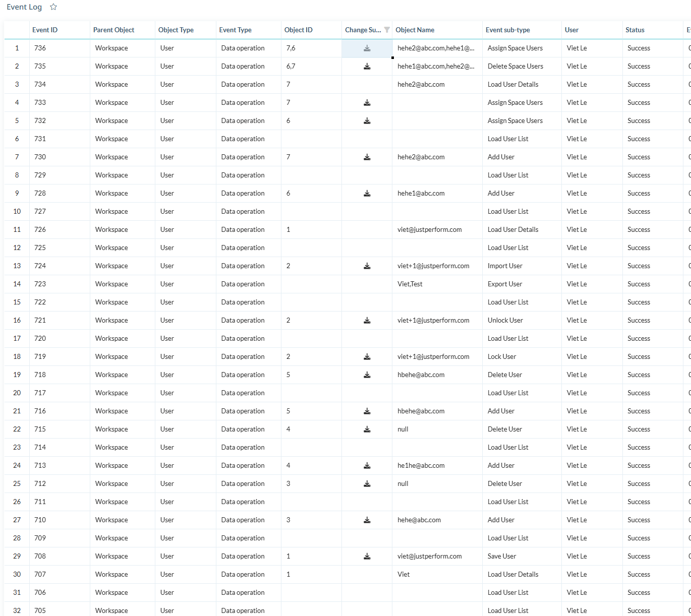Open row 31 via its row number

(x=17, y=592)
